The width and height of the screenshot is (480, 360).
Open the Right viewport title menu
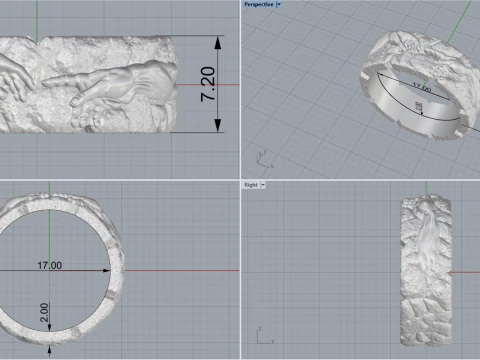pos(251,185)
